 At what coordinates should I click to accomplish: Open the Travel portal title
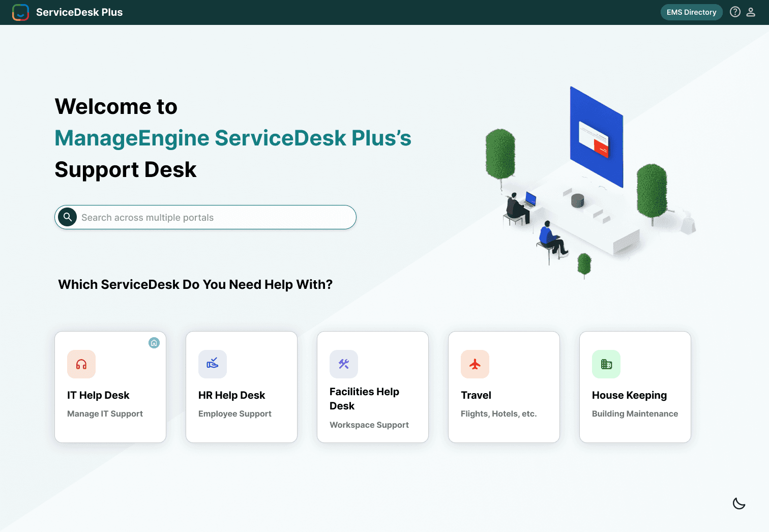click(476, 395)
